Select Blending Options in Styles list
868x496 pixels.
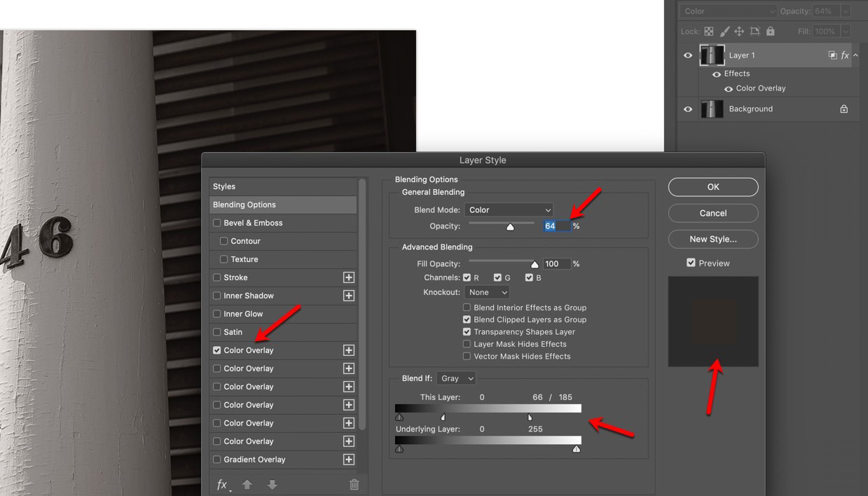click(283, 205)
